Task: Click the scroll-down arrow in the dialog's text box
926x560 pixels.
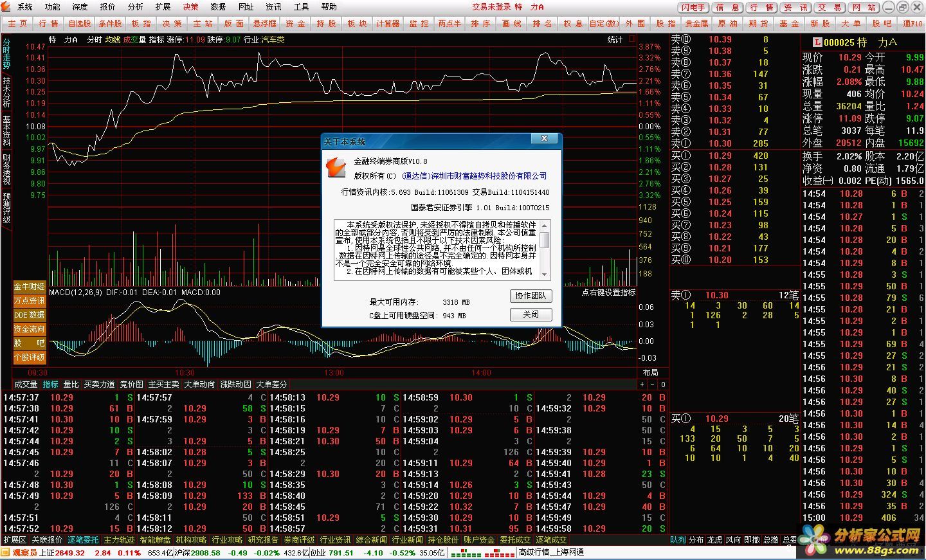Action: (x=545, y=274)
